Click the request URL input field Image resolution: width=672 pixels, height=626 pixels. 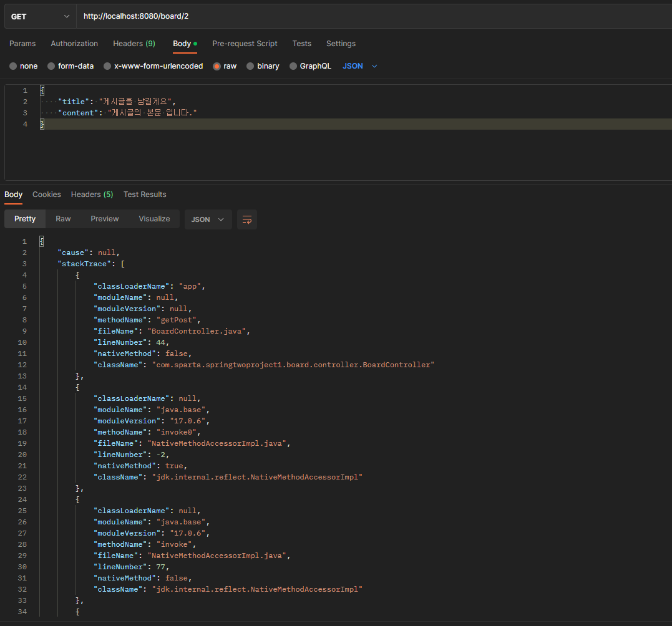click(x=374, y=16)
